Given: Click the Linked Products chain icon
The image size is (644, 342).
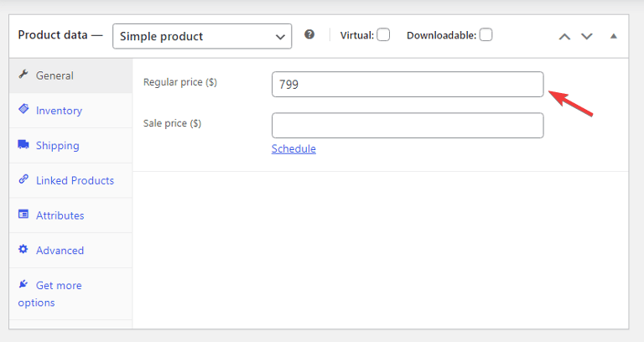Looking at the screenshot, I should pyautogui.click(x=23, y=179).
